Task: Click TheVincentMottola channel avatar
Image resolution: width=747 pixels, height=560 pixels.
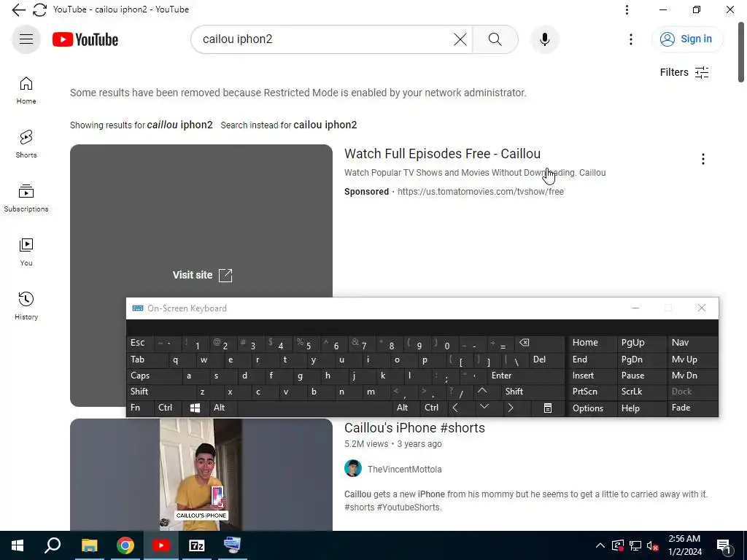Action: 353,469
